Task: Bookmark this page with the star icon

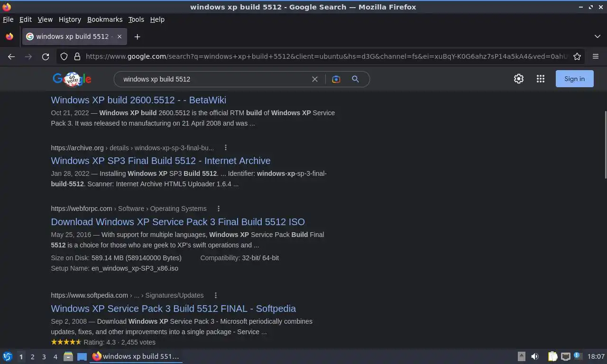Action: (x=577, y=56)
